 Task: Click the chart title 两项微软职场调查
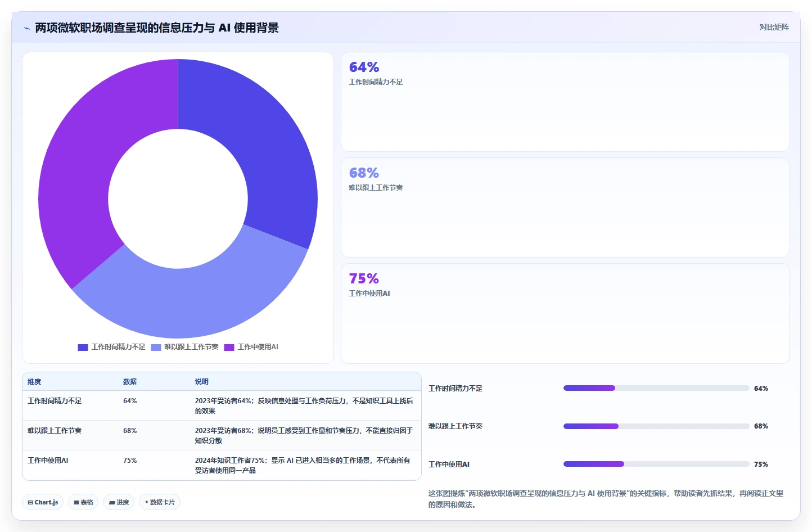(157, 28)
